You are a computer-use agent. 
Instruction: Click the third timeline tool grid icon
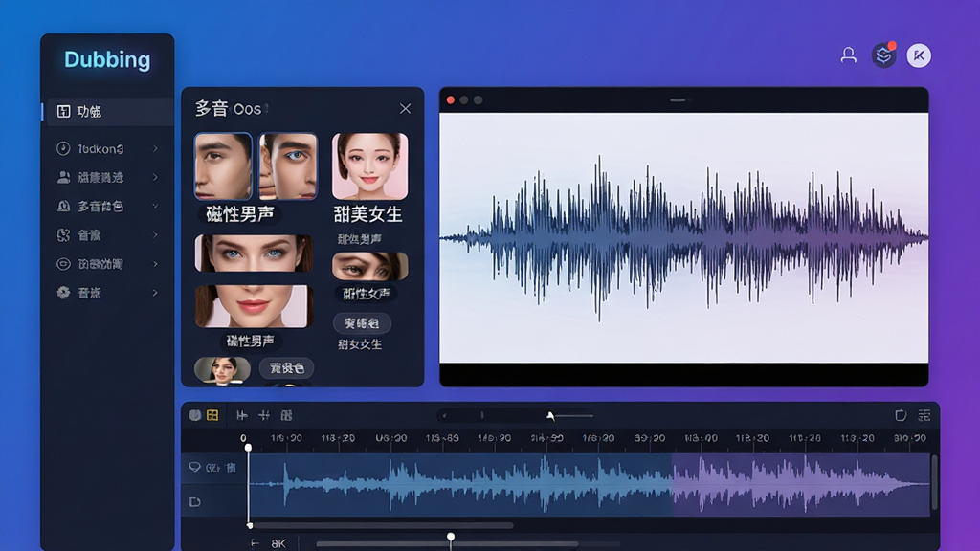pos(286,415)
